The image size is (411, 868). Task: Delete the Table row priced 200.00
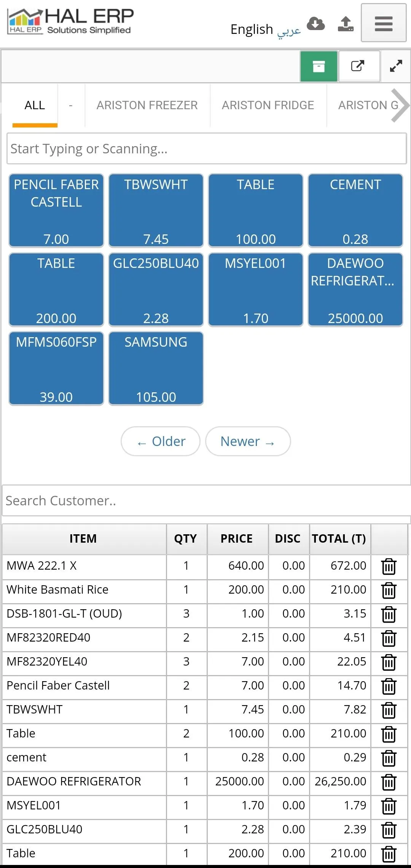pyautogui.click(x=389, y=854)
